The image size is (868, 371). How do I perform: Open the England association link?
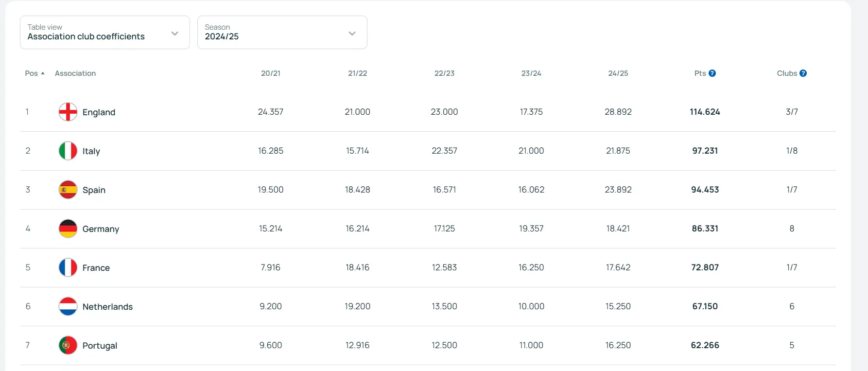point(99,112)
